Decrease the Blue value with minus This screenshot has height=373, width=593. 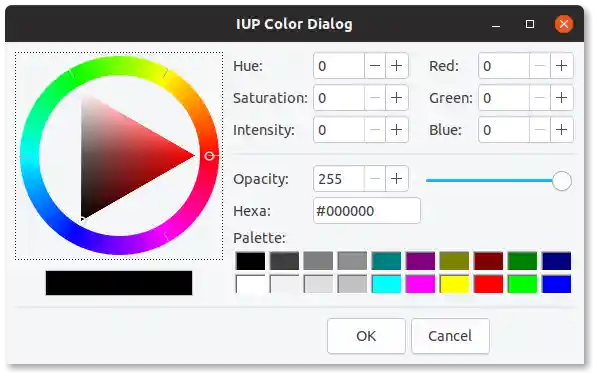click(x=540, y=130)
